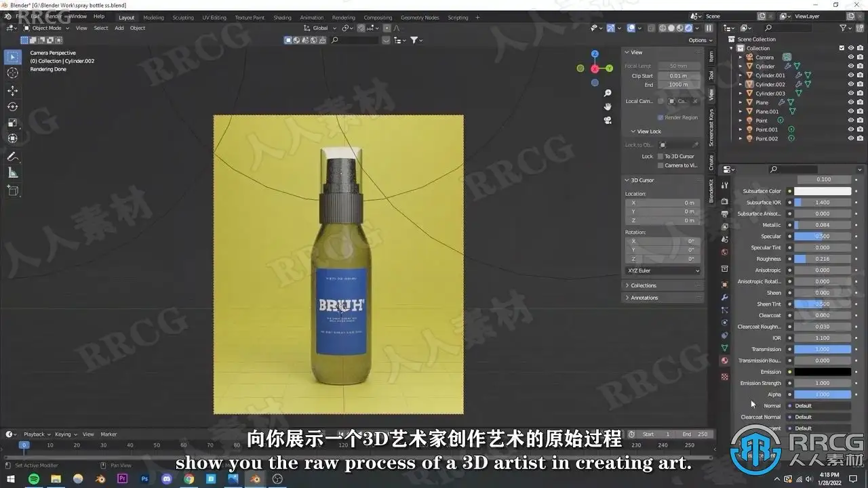The width and height of the screenshot is (868, 488).
Task: Pick the Add Cube tool
Action: 12,190
